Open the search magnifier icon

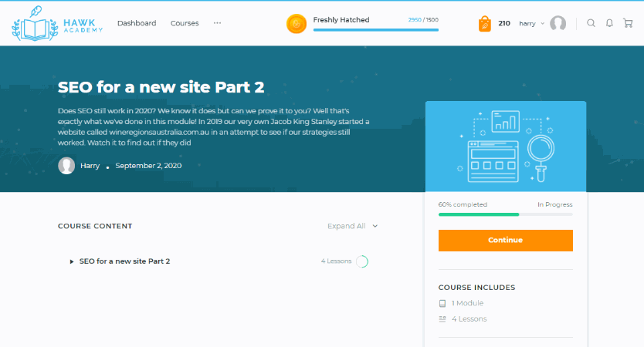[x=591, y=23]
